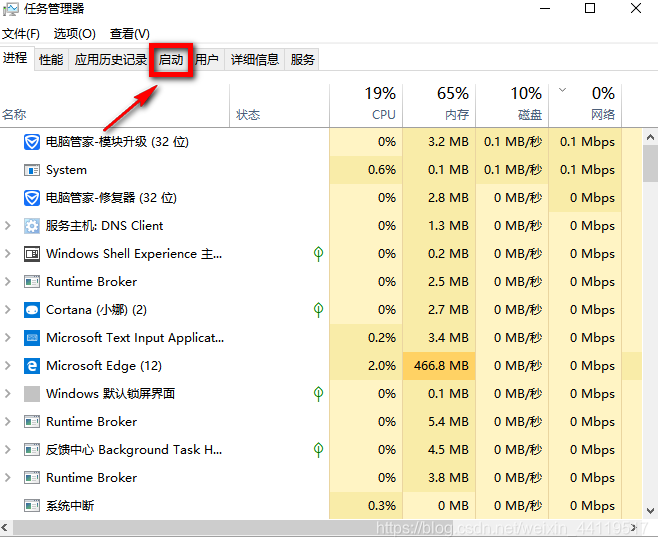Expand the Cortana (小娜) process group
Viewport: 658px width, 547px height.
point(8,310)
